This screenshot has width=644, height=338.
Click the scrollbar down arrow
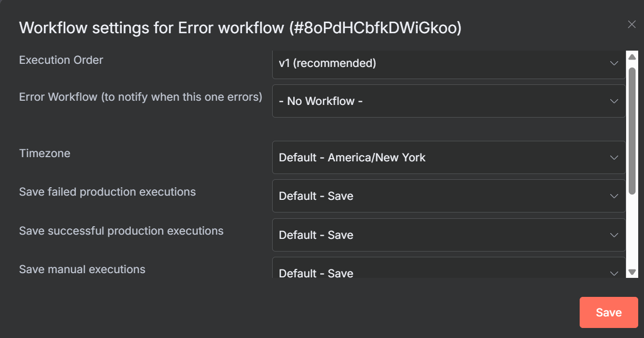[632, 272]
